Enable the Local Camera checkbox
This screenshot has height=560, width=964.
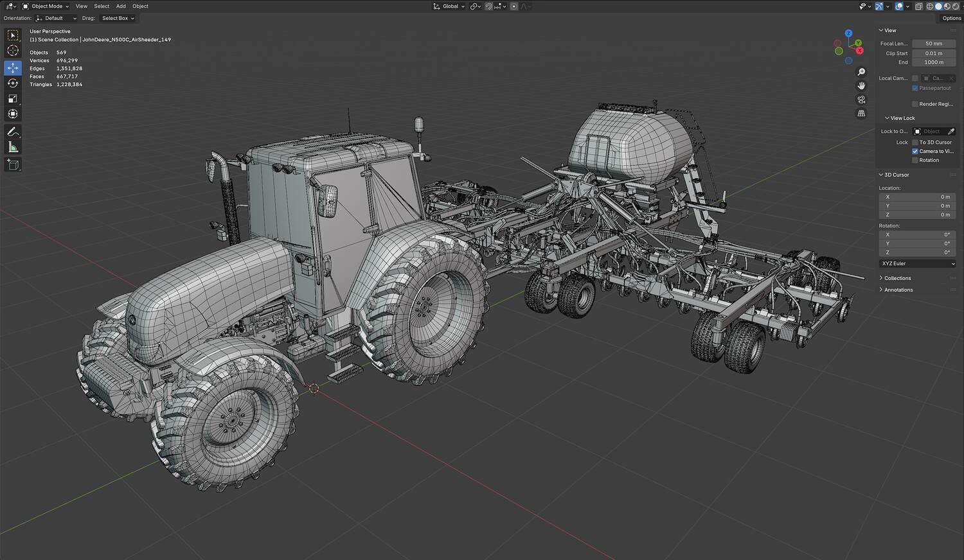(x=915, y=78)
